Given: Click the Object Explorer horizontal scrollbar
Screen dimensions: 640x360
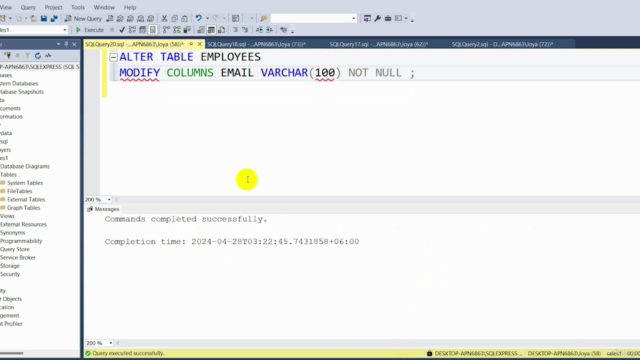Looking at the screenshot, I should (x=12, y=353).
